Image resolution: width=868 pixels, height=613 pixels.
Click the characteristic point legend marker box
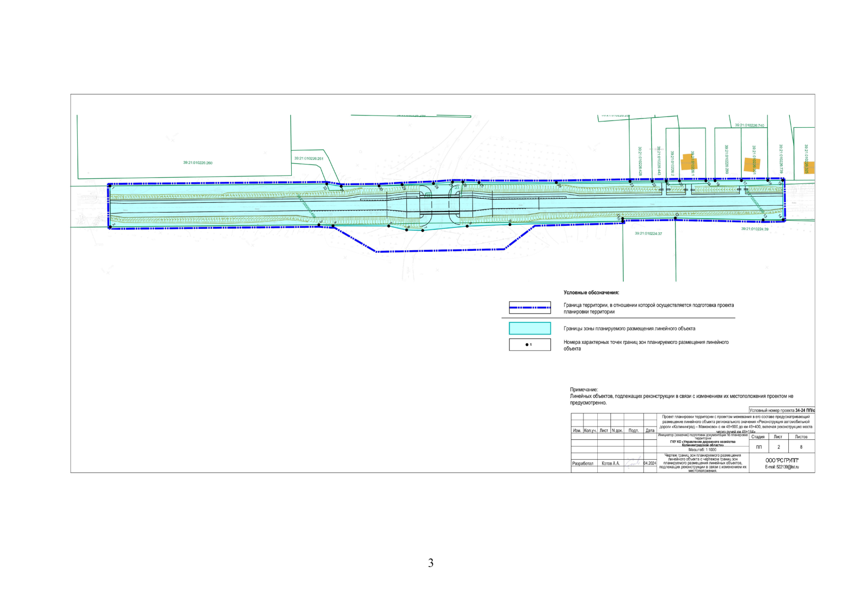(x=530, y=345)
